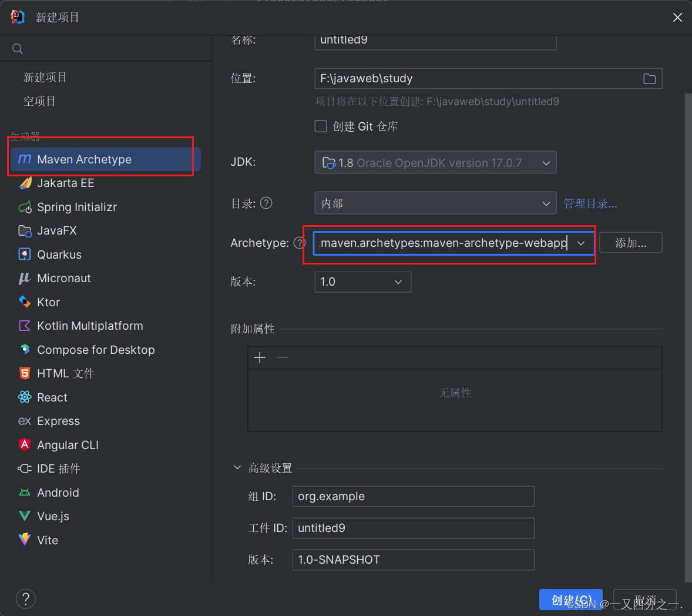Open the 管理目录... link
The width and height of the screenshot is (692, 616).
click(x=590, y=203)
